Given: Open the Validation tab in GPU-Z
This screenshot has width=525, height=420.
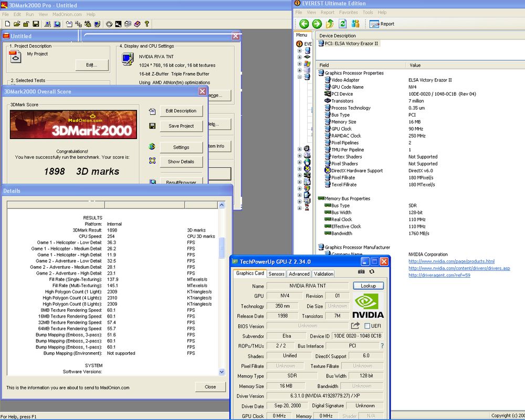Looking at the screenshot, I should click(x=323, y=274).
